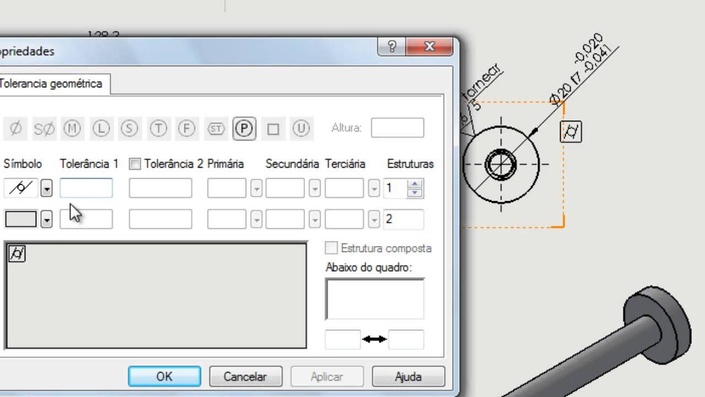Click the second row Primária datum field
This screenshot has width=705, height=397.
[227, 219]
